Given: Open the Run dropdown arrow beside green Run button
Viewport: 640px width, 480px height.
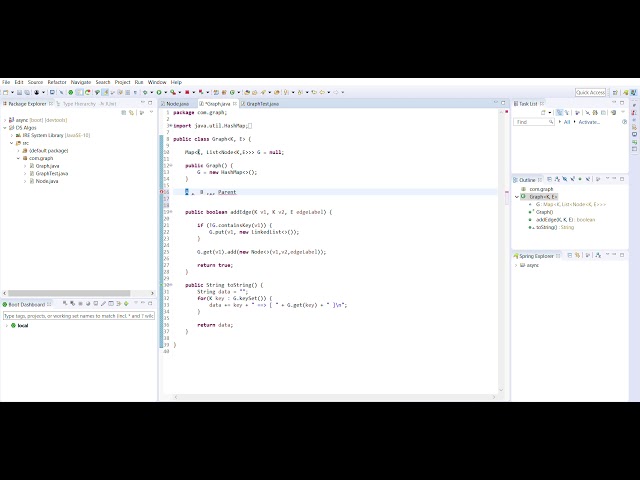Looking at the screenshot, I should (x=165, y=93).
